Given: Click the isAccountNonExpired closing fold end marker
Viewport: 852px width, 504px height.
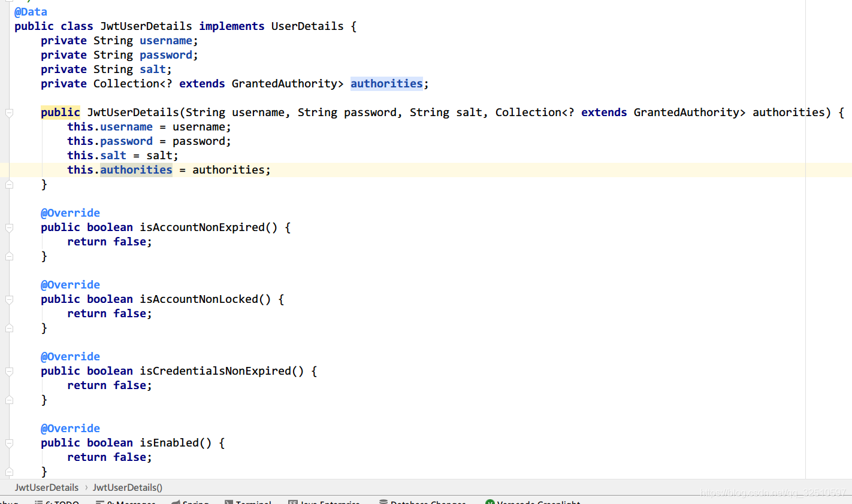Looking at the screenshot, I should 9,256.
